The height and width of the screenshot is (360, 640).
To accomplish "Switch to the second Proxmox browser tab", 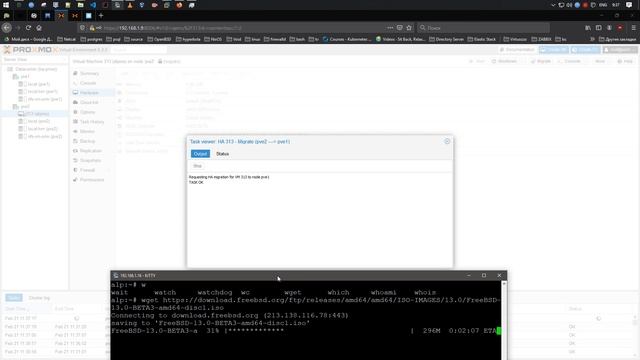I will pos(75,16).
